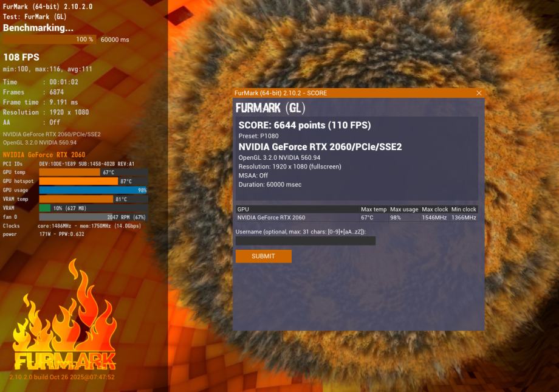This screenshot has width=559, height=392.
Task: Click the '1546MHz' max clock cell
Action: 434,218
